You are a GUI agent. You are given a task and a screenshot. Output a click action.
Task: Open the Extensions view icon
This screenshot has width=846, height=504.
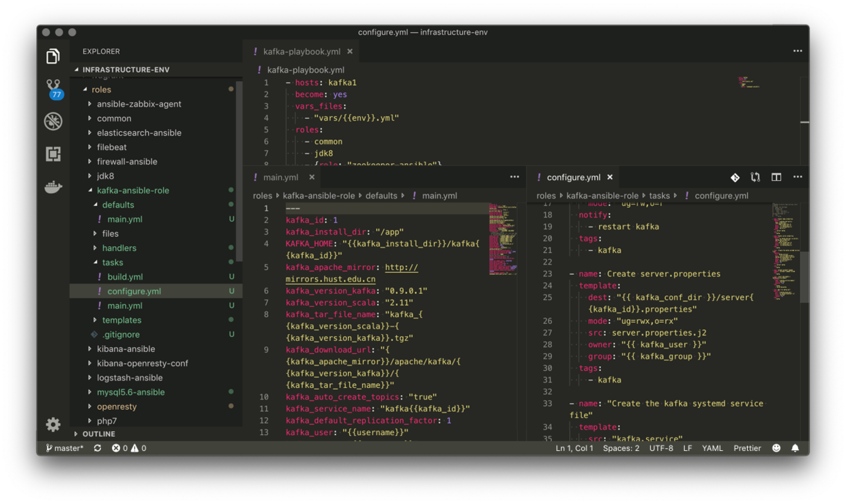coord(53,154)
